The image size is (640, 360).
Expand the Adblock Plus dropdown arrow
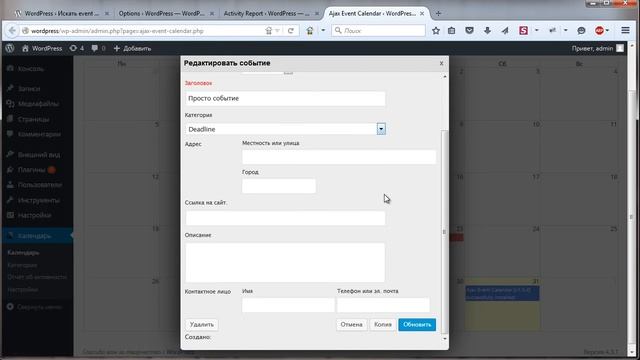coord(607,31)
